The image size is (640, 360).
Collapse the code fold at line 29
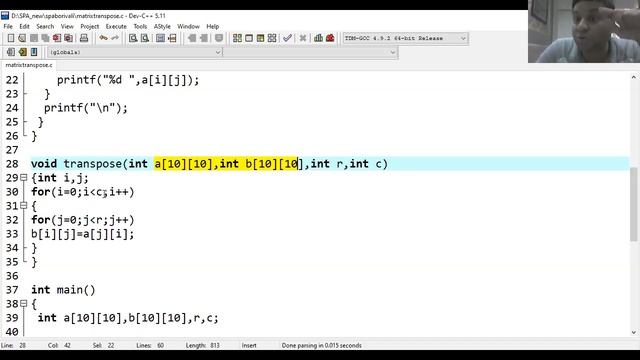pos(24,178)
